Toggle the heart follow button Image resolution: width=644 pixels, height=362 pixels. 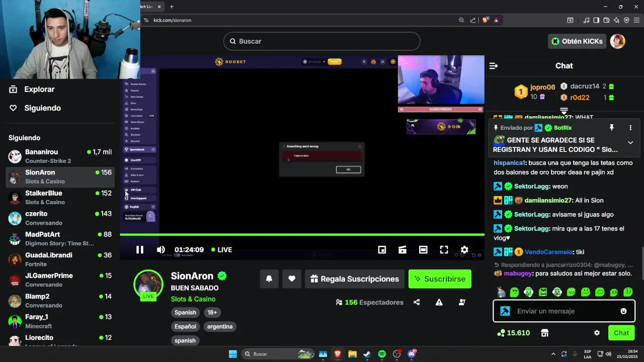(x=292, y=279)
